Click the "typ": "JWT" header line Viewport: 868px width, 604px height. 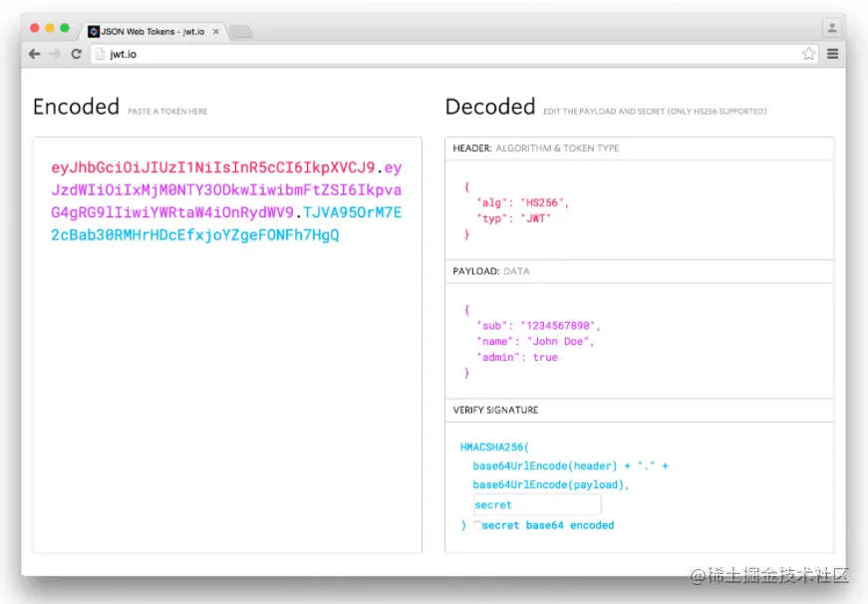513,218
